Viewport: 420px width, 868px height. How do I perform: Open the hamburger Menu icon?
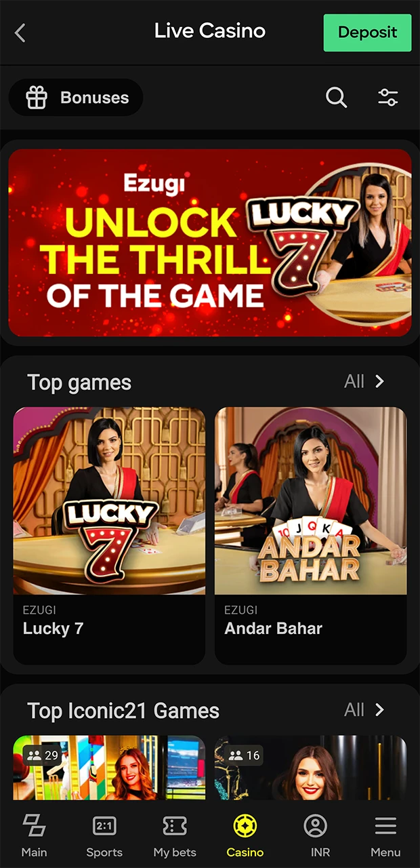pyautogui.click(x=385, y=825)
